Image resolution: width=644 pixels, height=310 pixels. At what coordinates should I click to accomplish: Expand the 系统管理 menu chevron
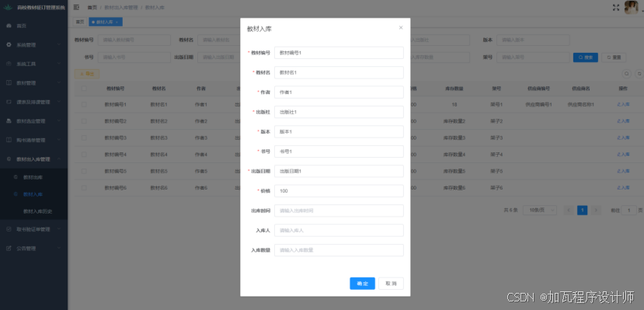tap(59, 45)
